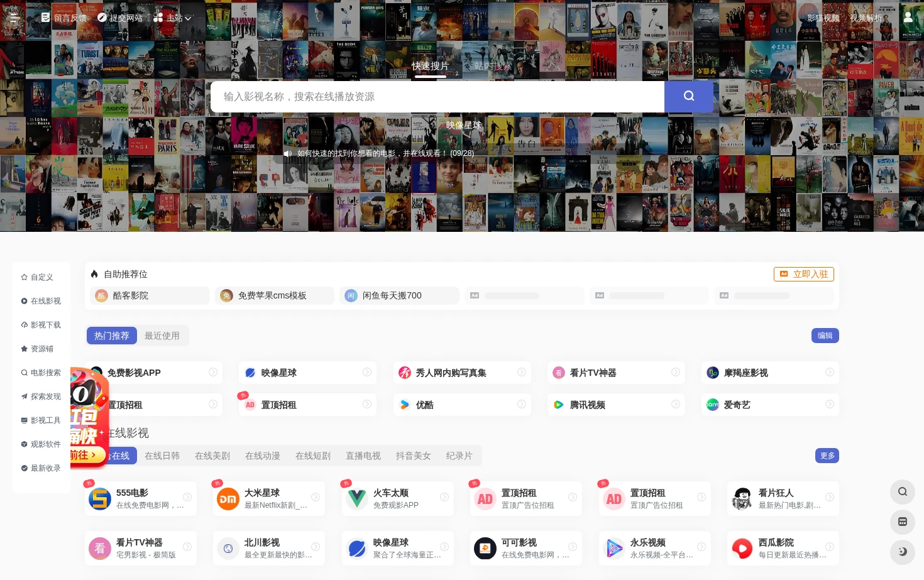Screen dimensions: 924x580
Task: Go to 影视下载 sidebar section
Action: coord(41,325)
